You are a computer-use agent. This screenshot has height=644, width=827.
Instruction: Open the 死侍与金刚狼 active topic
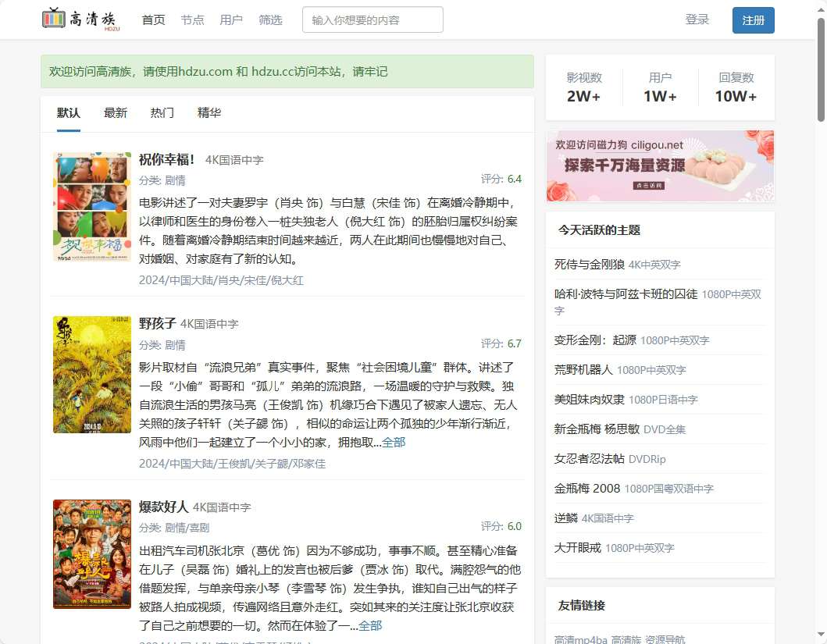(x=590, y=264)
